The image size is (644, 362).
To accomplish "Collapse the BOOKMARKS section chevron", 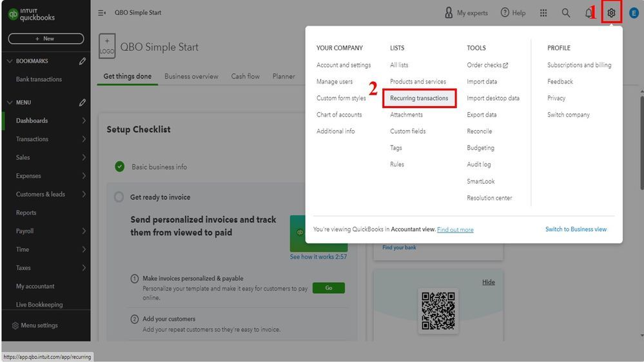I will click(10, 61).
